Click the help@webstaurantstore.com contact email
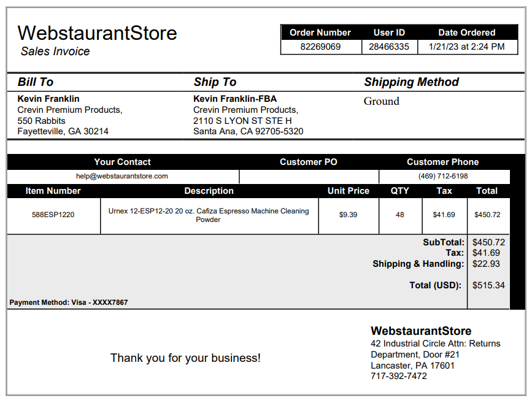Image resolution: width=532 pixels, height=414 pixels. 122,176
